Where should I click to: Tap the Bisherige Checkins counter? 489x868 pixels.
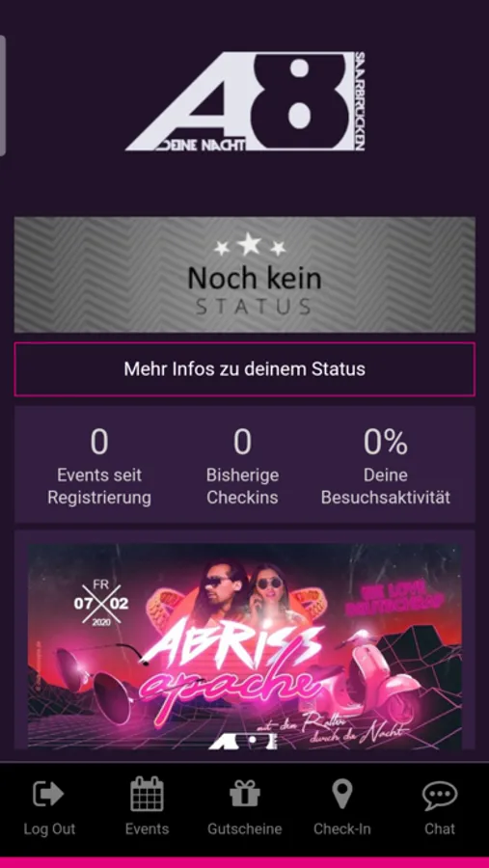tap(242, 466)
